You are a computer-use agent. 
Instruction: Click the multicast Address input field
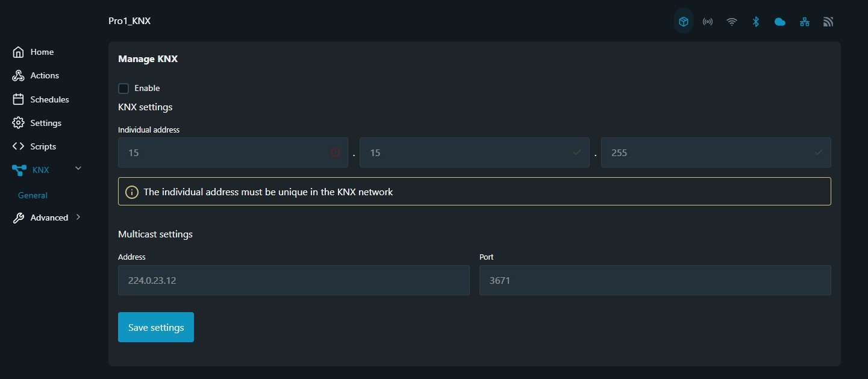[x=293, y=280]
